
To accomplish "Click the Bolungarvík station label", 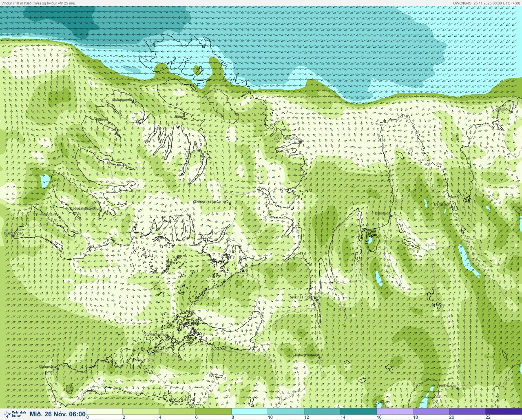I will point(122,99).
